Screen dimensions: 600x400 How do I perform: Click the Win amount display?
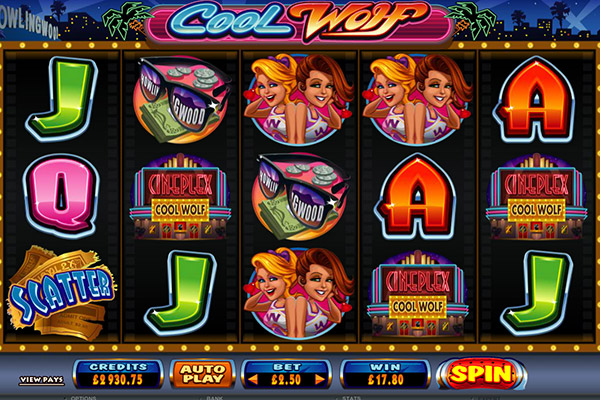point(385,374)
